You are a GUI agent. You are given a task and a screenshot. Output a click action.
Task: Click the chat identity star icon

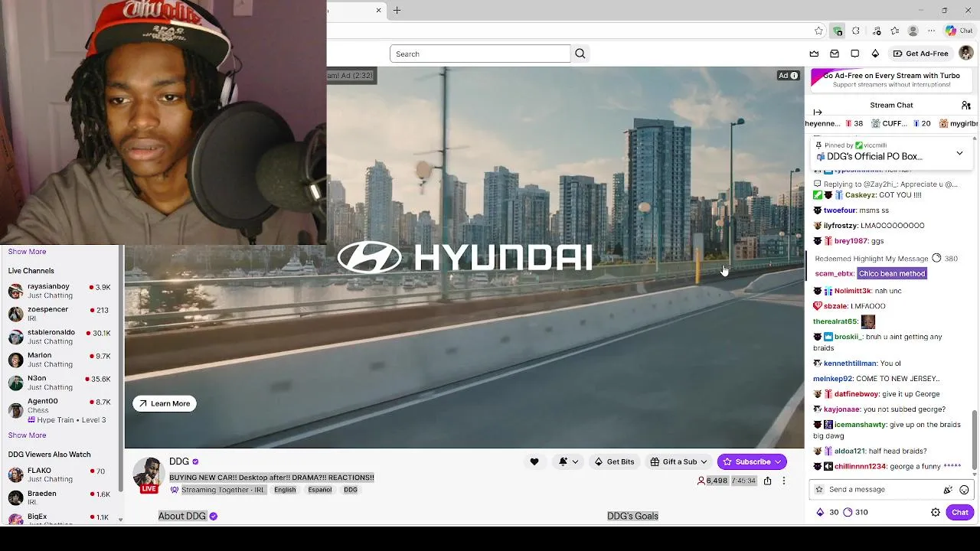point(819,490)
